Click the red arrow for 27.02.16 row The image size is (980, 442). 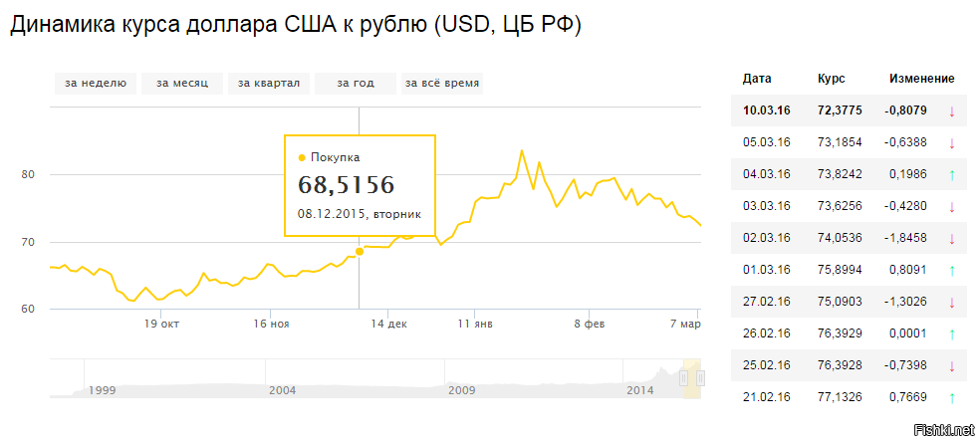[952, 303]
